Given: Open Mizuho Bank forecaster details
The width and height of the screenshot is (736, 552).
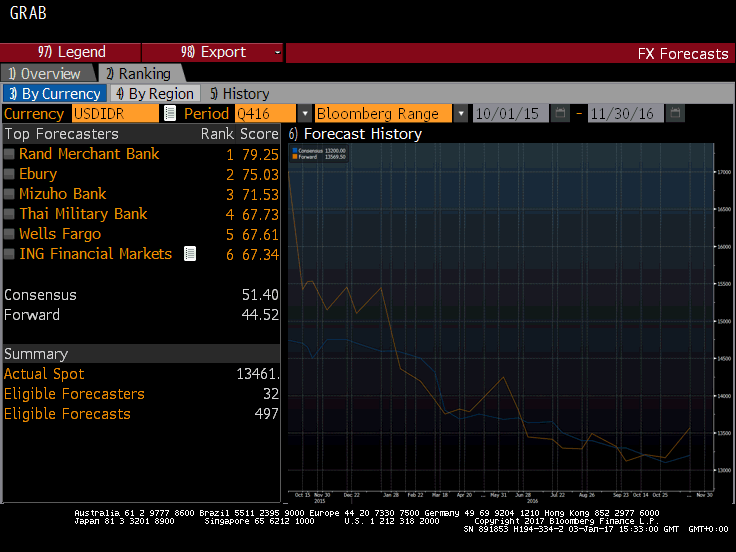Looking at the screenshot, I should coord(62,194).
